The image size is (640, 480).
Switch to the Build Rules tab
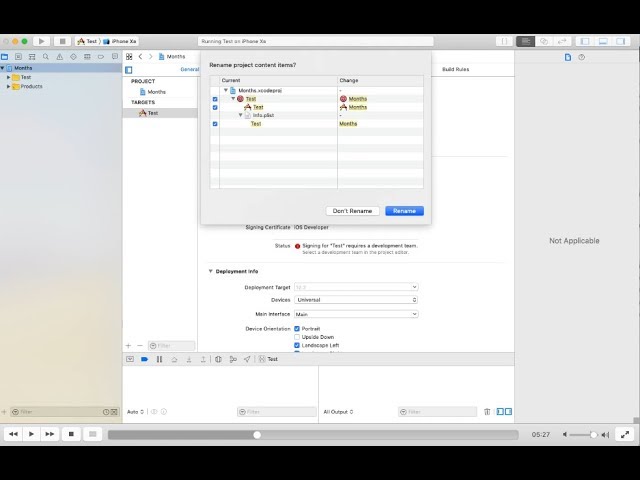[456, 69]
